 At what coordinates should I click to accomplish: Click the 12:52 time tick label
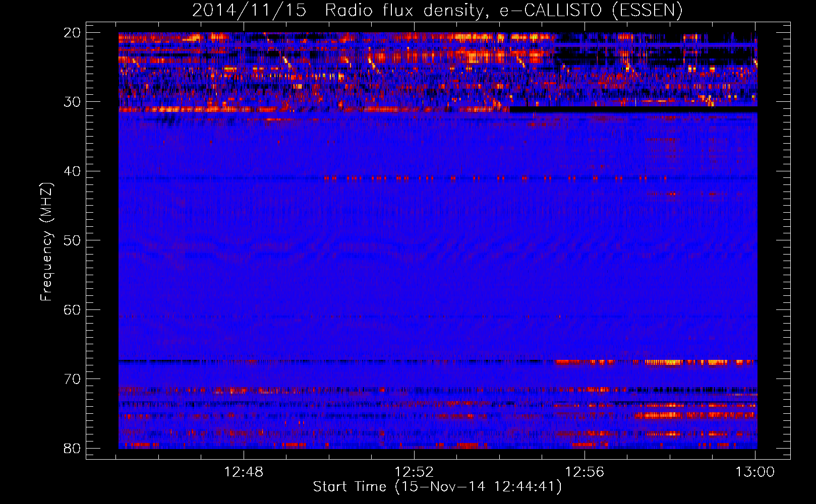pos(414,472)
